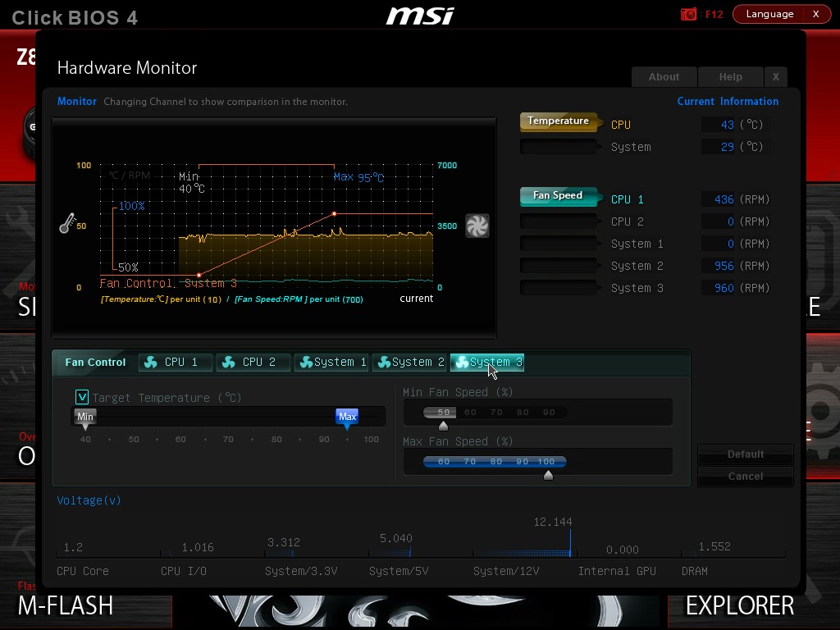The image size is (840, 630).
Task: Click the DRAM voltage value 1.552
Action: click(x=714, y=546)
